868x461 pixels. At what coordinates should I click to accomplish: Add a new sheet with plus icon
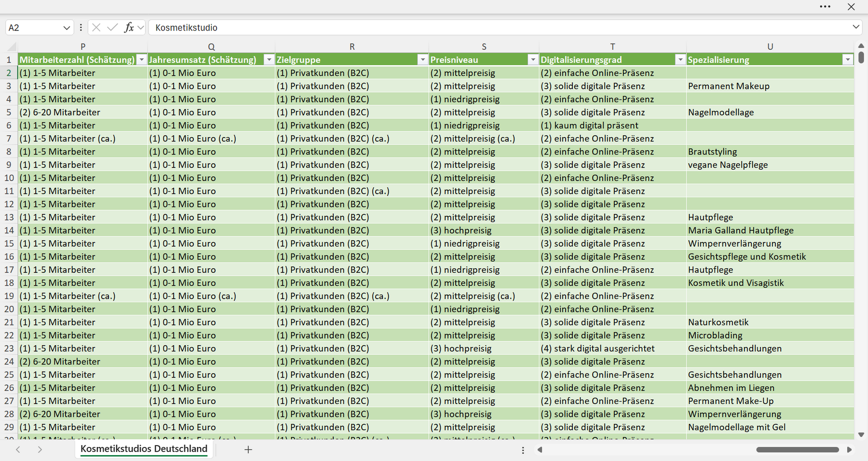point(248,449)
